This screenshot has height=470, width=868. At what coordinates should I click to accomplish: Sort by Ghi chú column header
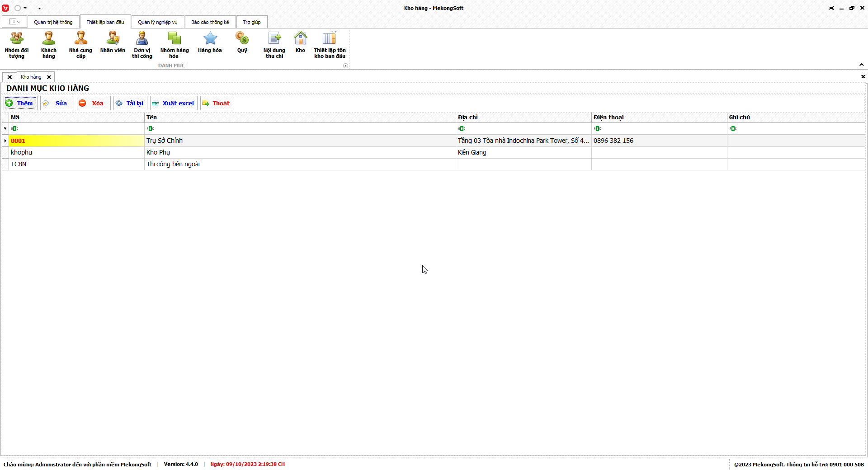[796, 117]
